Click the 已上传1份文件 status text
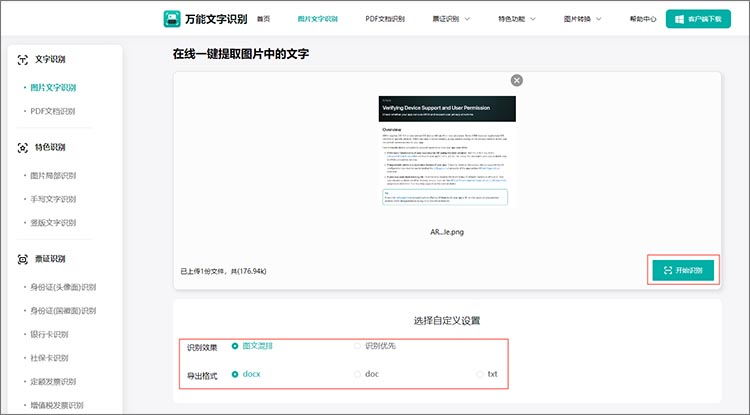This screenshot has height=415, width=750. tap(223, 271)
